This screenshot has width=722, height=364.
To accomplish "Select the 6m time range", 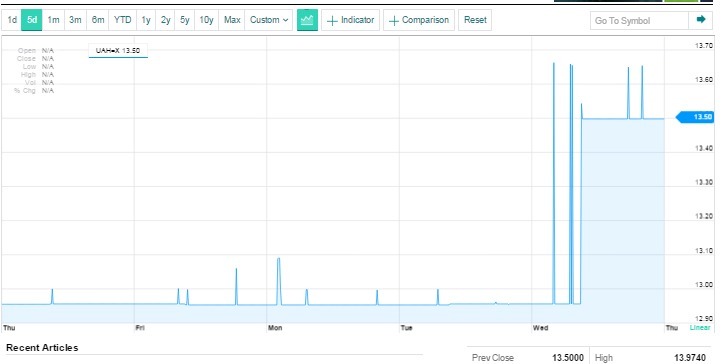I will click(98, 20).
